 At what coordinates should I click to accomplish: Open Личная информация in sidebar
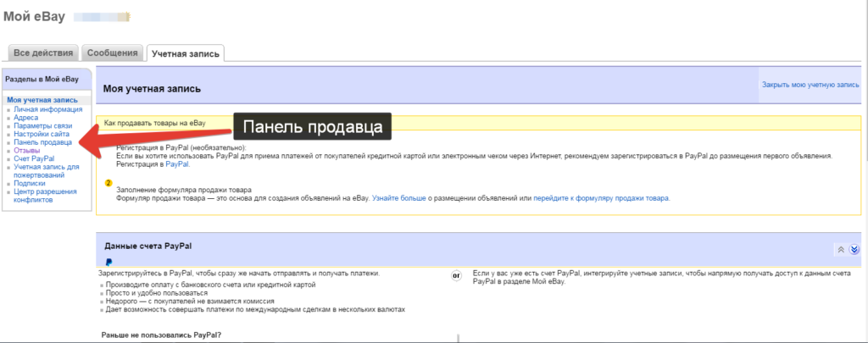[x=48, y=109]
